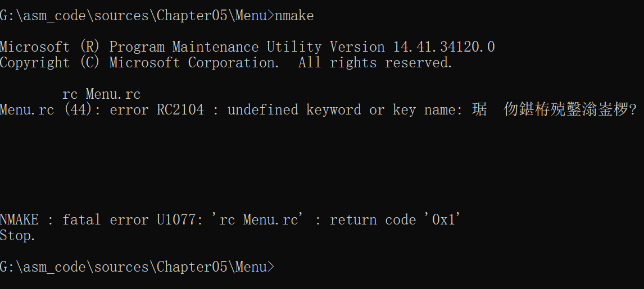Click Menu.rc filename starting the error line
The height and width of the screenshot is (289, 644).
click(27, 109)
